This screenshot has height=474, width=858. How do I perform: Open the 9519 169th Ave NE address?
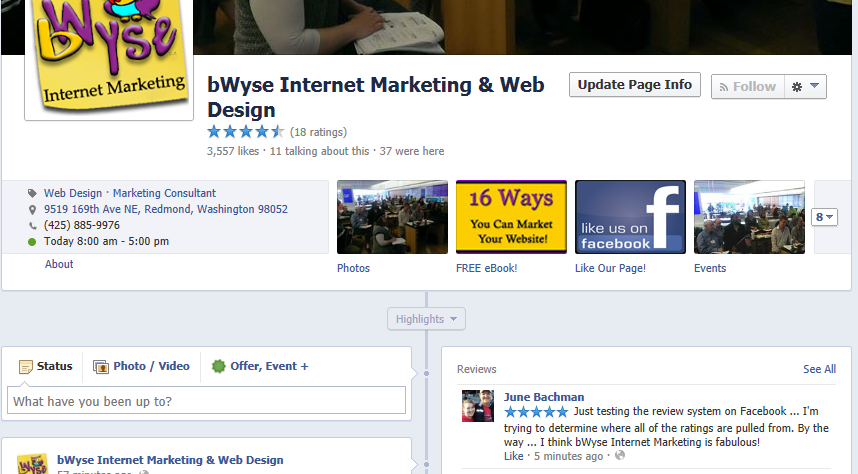pyautogui.click(x=166, y=209)
